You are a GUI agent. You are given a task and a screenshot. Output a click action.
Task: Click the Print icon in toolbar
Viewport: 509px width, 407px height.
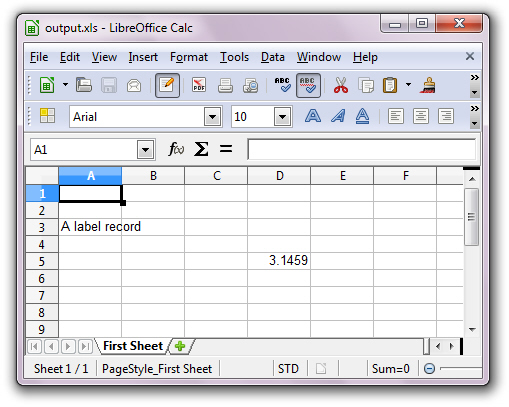coord(225,85)
